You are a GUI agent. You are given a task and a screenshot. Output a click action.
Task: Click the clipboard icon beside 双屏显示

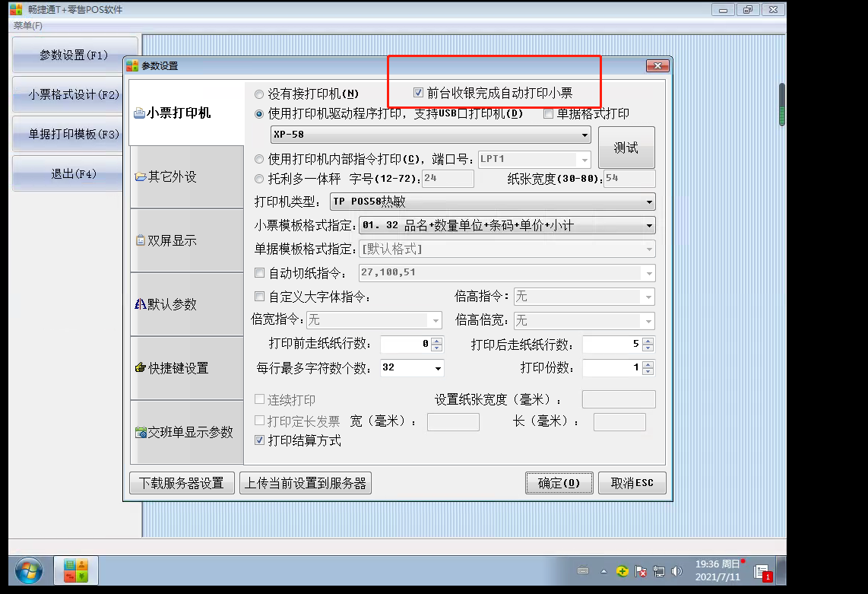[141, 240]
